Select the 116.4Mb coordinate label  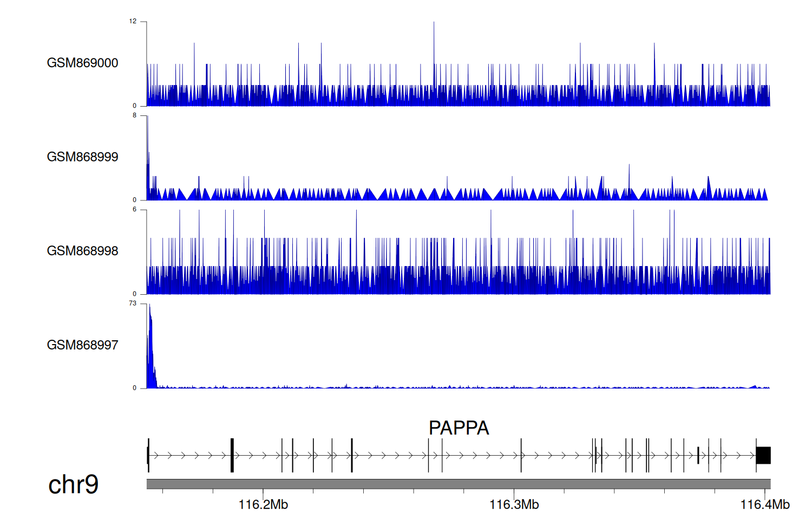[x=764, y=504]
